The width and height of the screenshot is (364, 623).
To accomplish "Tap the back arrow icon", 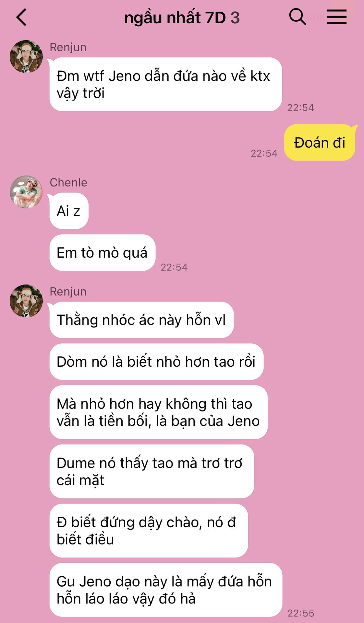I will coord(21,17).
